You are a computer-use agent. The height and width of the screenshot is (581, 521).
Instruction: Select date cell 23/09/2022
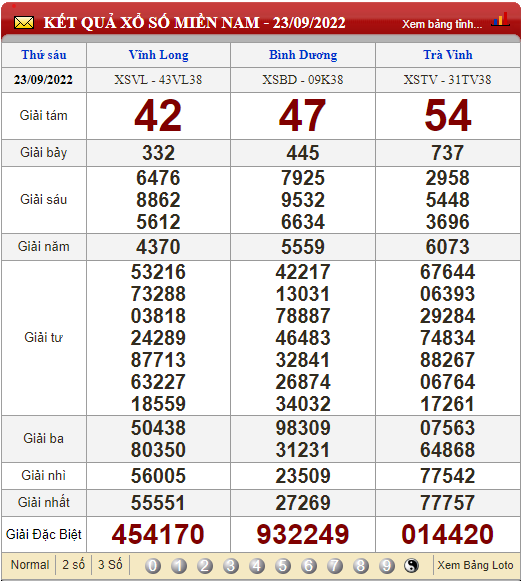(x=43, y=80)
